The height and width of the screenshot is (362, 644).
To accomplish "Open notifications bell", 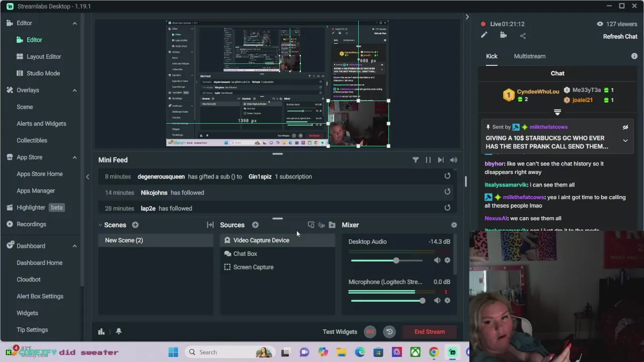I will 119,331.
